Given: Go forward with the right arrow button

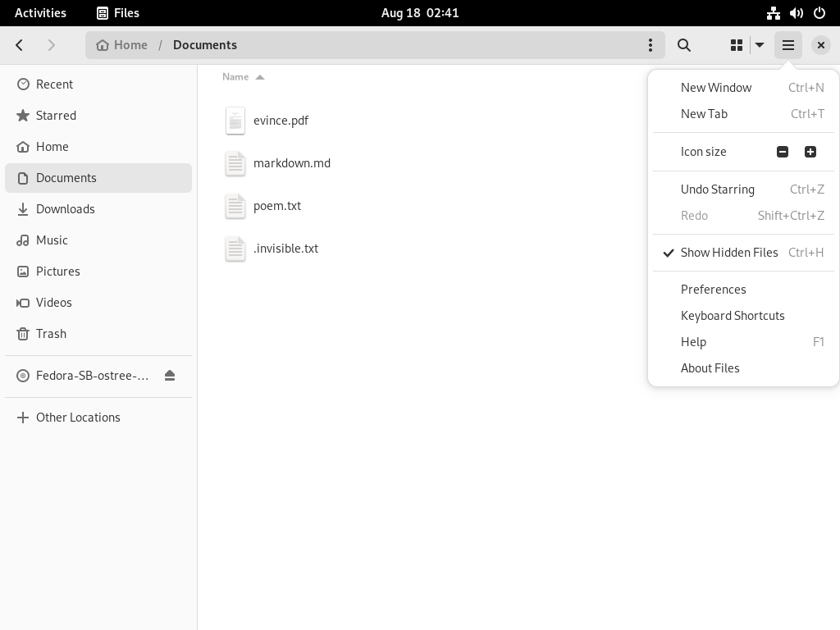Looking at the screenshot, I should coord(52,45).
